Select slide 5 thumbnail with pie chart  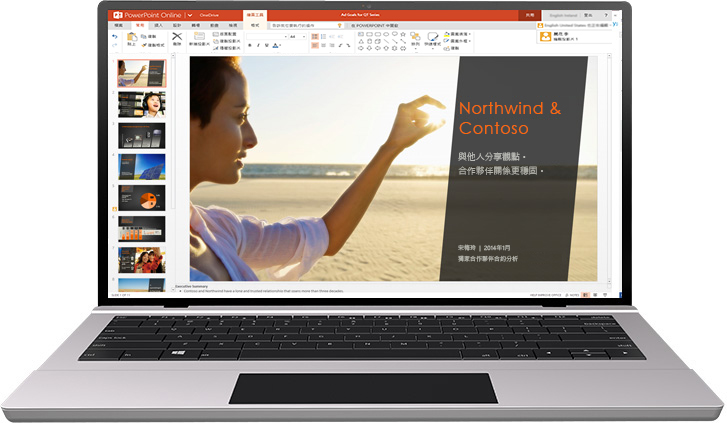[141, 198]
